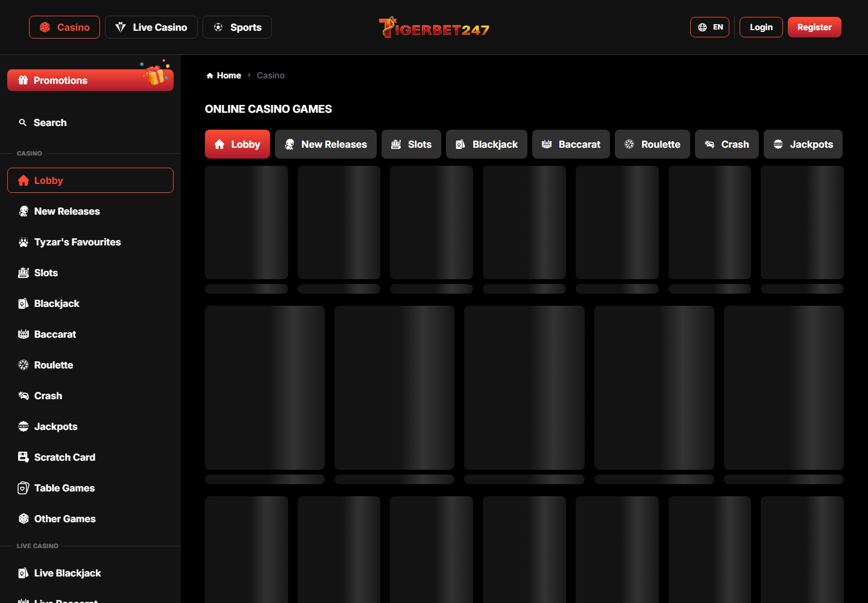Viewport: 868px width, 603px height.
Task: Select the Roulette category tab
Action: tap(652, 144)
